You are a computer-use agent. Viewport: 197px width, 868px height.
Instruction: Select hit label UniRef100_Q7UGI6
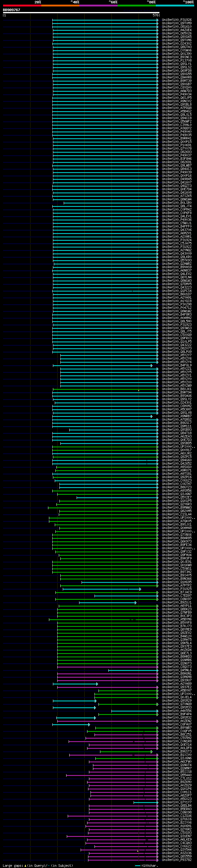(x=177, y=819)
